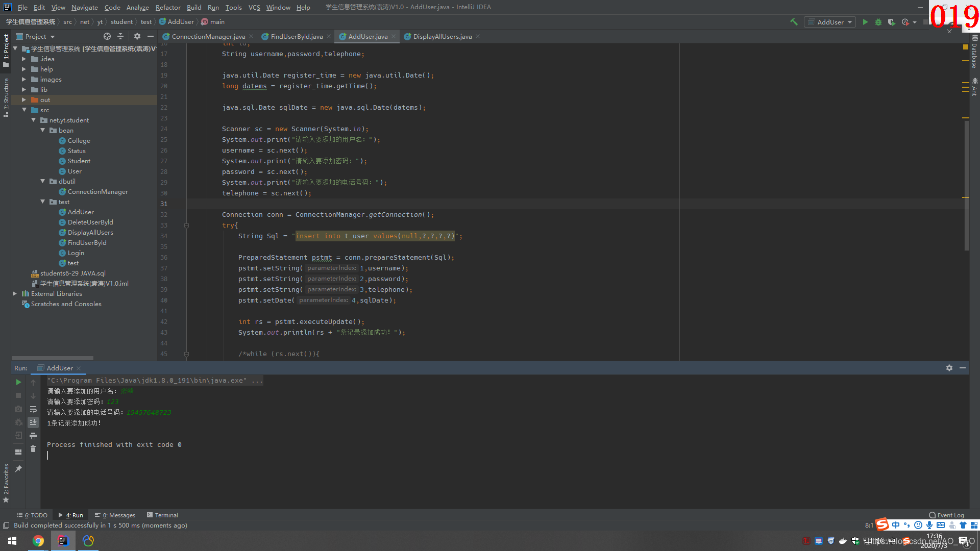Open the Ant side tool window
The height and width of the screenshot is (551, 980).
(974, 87)
